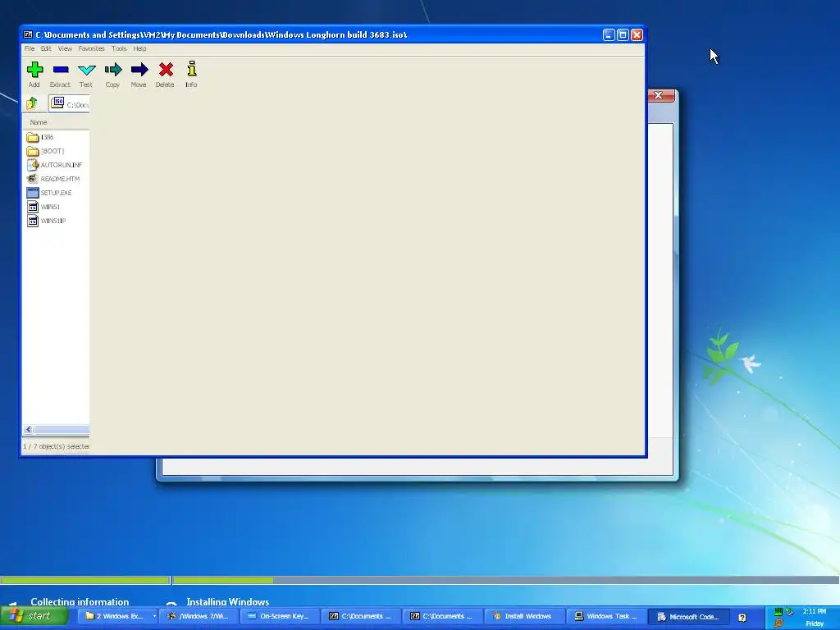
Task: Click the system tray clock
Action: 815,611
